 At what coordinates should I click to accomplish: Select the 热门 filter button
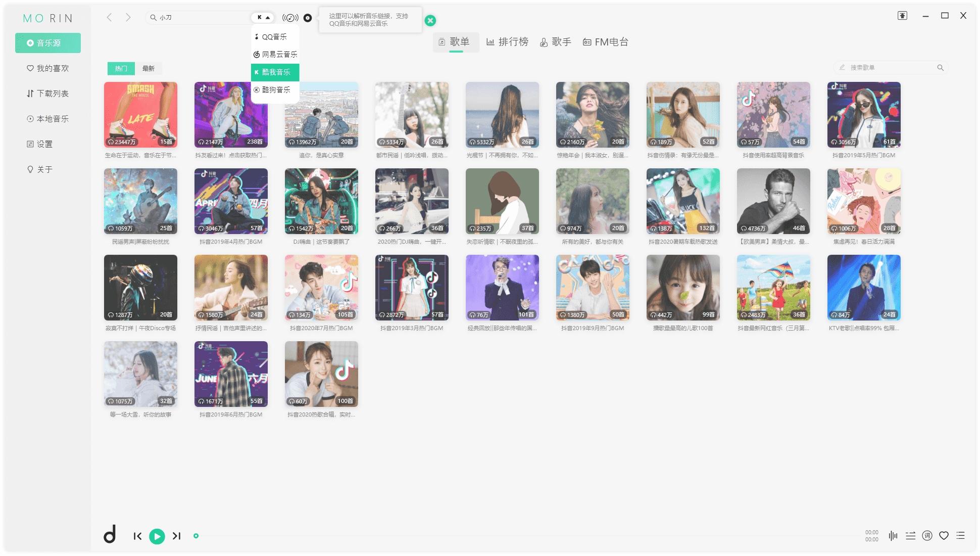click(121, 68)
